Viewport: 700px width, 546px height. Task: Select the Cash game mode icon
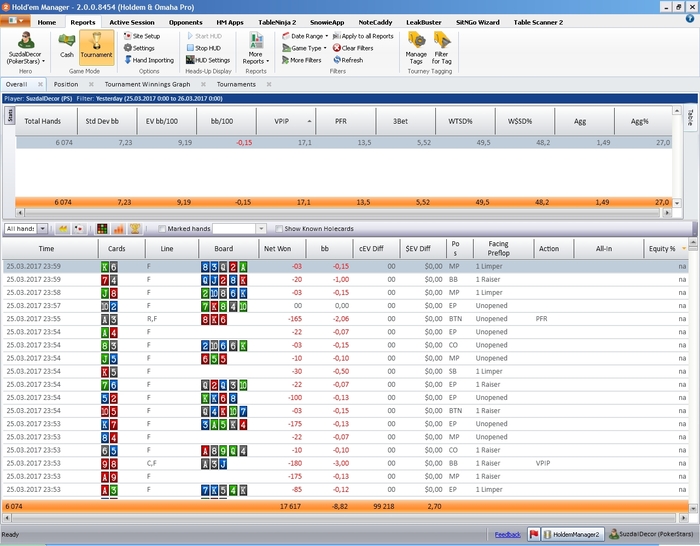[67, 46]
